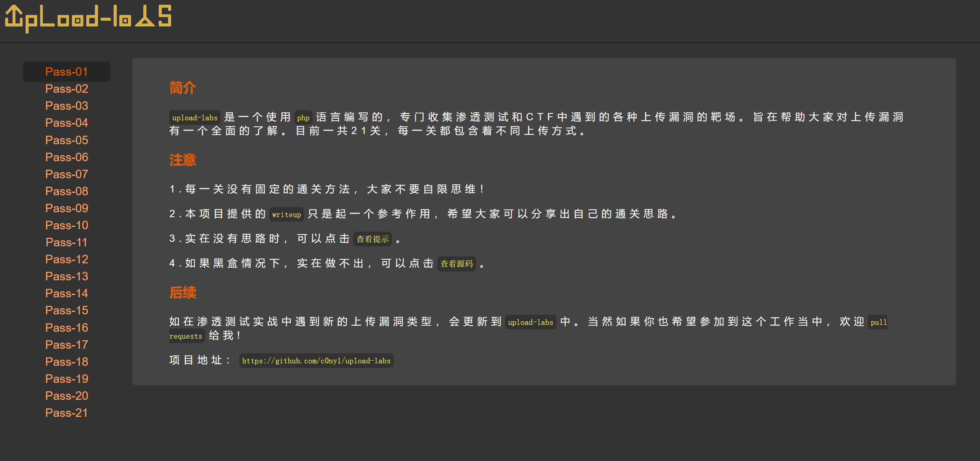Image resolution: width=980 pixels, height=461 pixels.
Task: Choose Pass-09 from the list
Action: click(x=66, y=208)
